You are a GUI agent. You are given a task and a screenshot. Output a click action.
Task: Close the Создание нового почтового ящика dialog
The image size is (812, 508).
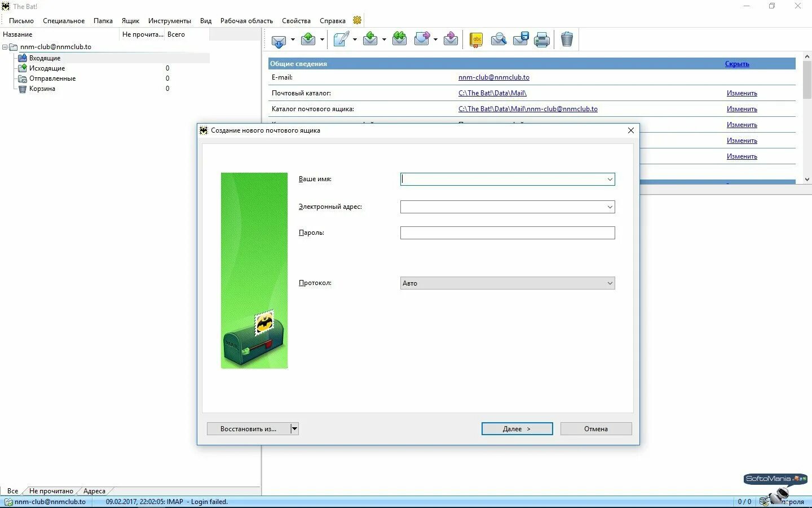[x=631, y=130]
